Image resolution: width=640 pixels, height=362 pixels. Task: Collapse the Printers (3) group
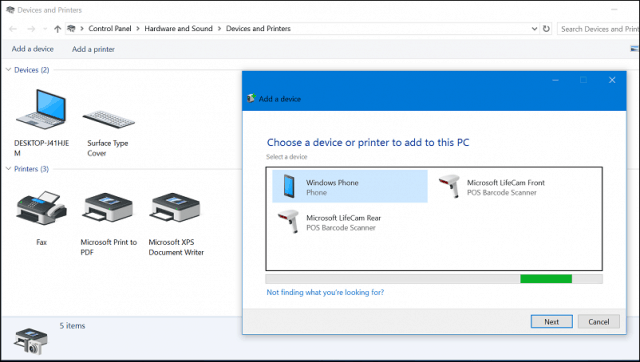(8, 169)
